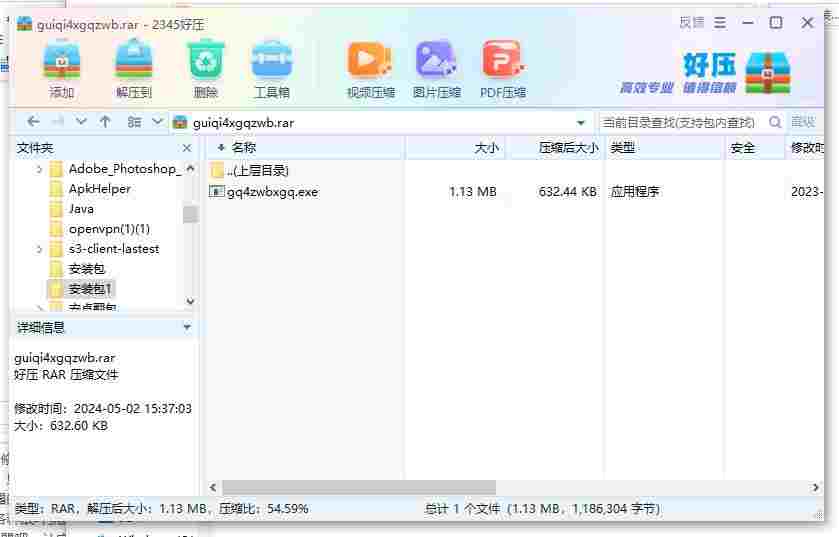Screen dimensions: 839x537
Task: Click the folder tree scroll-down arrow
Action: tap(190, 302)
